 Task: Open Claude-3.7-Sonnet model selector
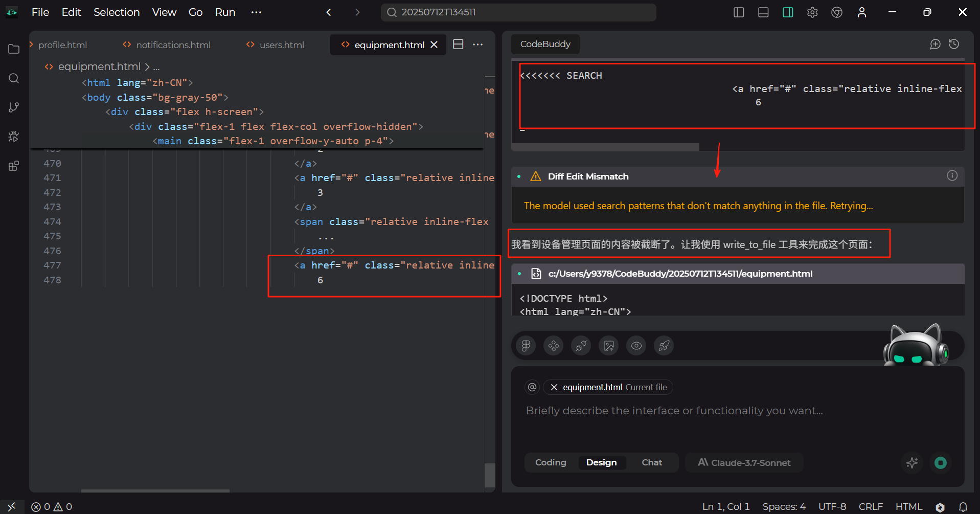click(744, 462)
